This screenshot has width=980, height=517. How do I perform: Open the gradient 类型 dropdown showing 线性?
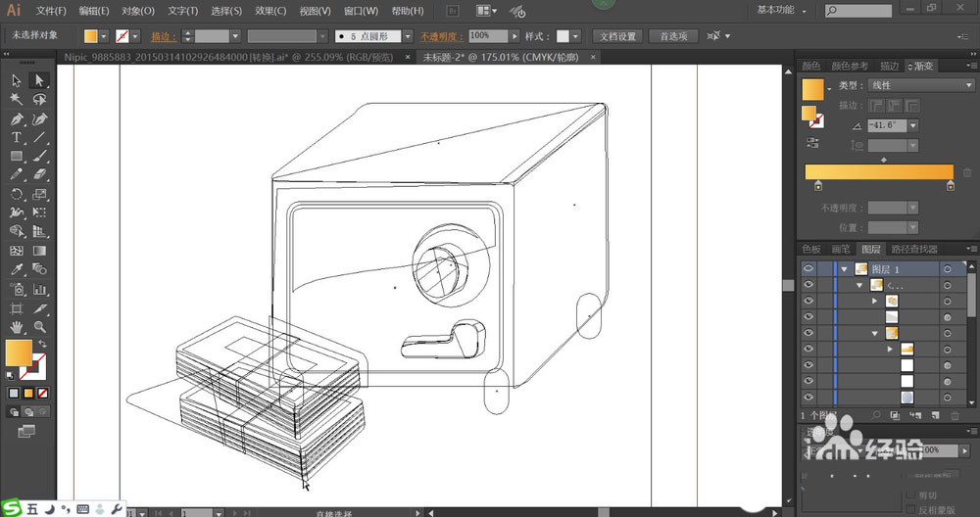919,85
